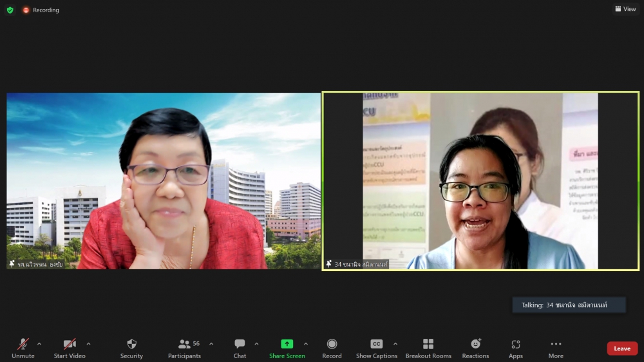Expand audio options arrow beside Unmute
The width and height of the screenshot is (644, 362).
point(39,343)
